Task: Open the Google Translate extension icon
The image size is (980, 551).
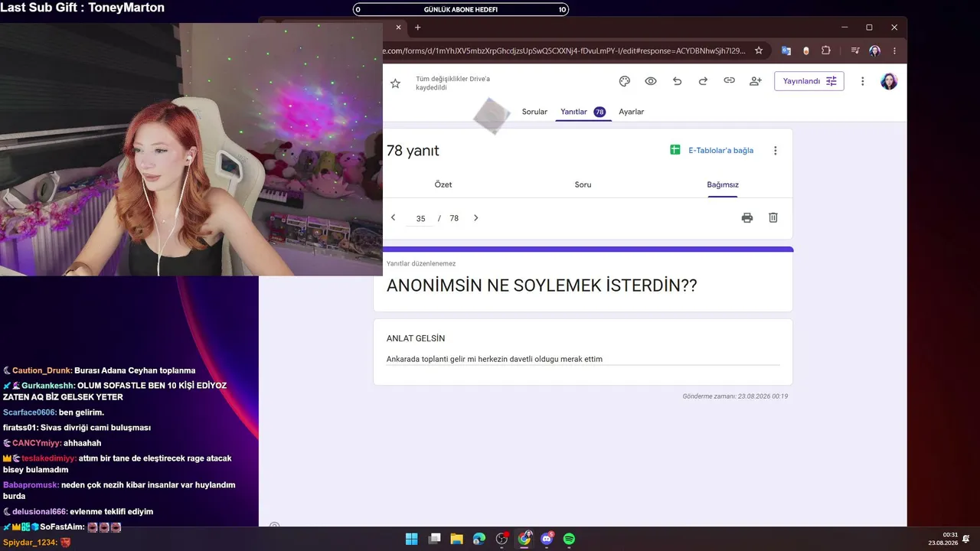Action: pyautogui.click(x=786, y=51)
